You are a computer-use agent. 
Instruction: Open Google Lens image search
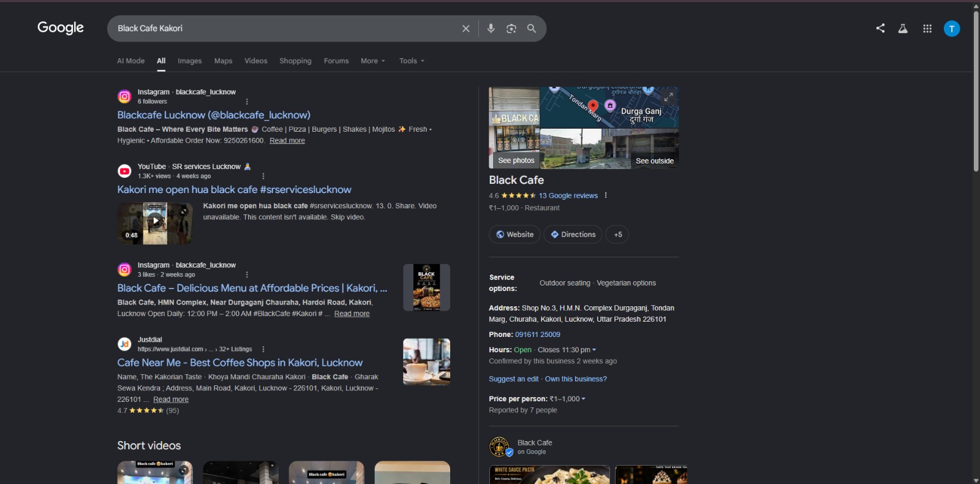[x=511, y=29]
